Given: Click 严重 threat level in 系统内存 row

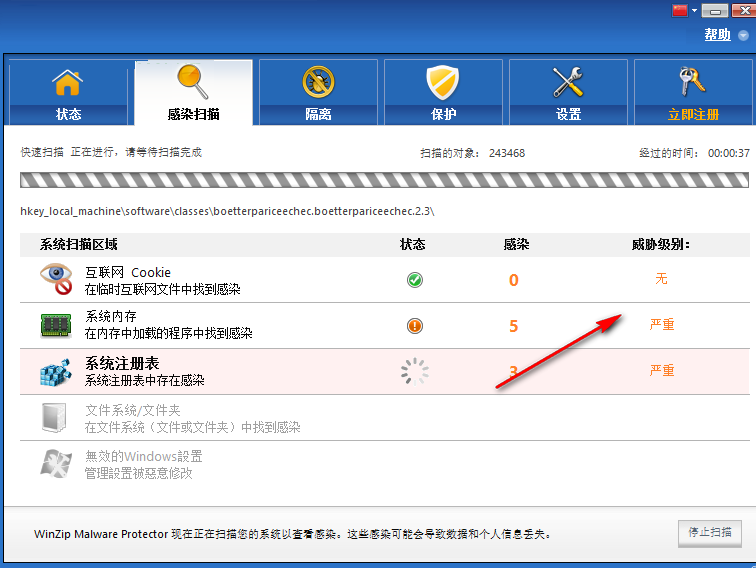Looking at the screenshot, I should 662,325.
